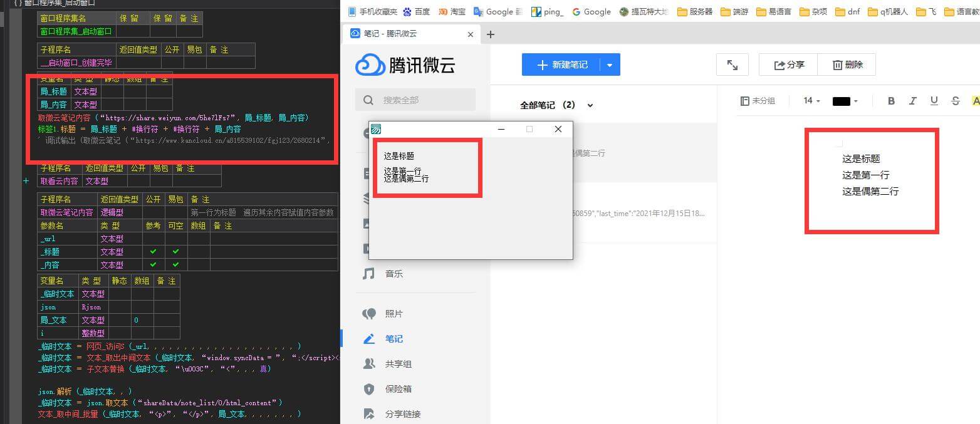Click the magnifier icon in search box
Image resolution: width=980 pixels, height=424 pixels.
[x=368, y=100]
